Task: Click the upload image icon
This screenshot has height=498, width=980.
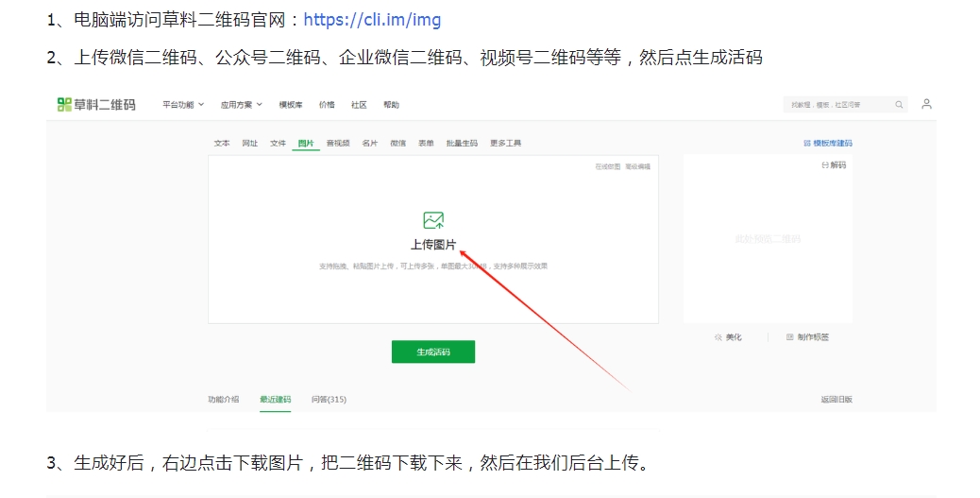Action: pos(433,221)
